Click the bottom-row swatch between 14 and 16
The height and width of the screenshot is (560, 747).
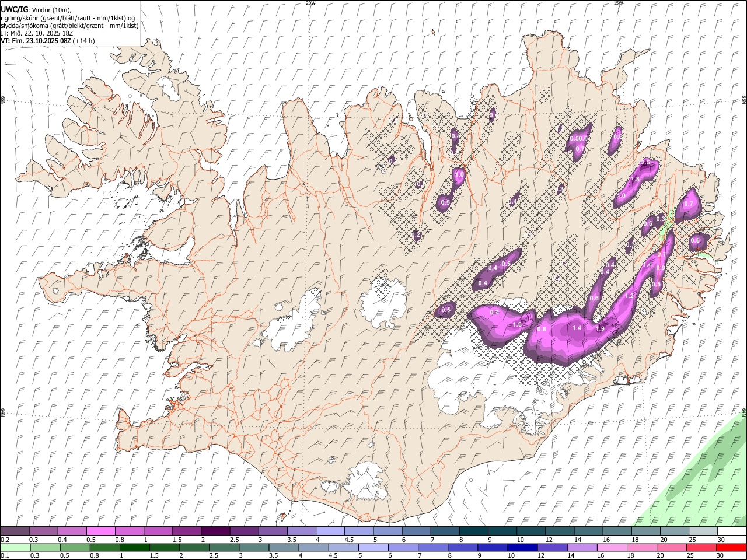coord(582,547)
